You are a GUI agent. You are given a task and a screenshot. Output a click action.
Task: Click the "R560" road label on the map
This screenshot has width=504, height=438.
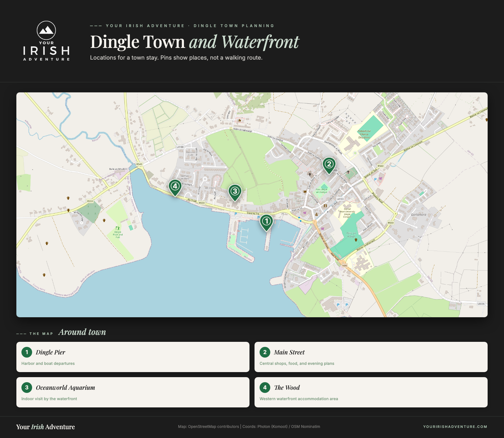tap(381, 166)
